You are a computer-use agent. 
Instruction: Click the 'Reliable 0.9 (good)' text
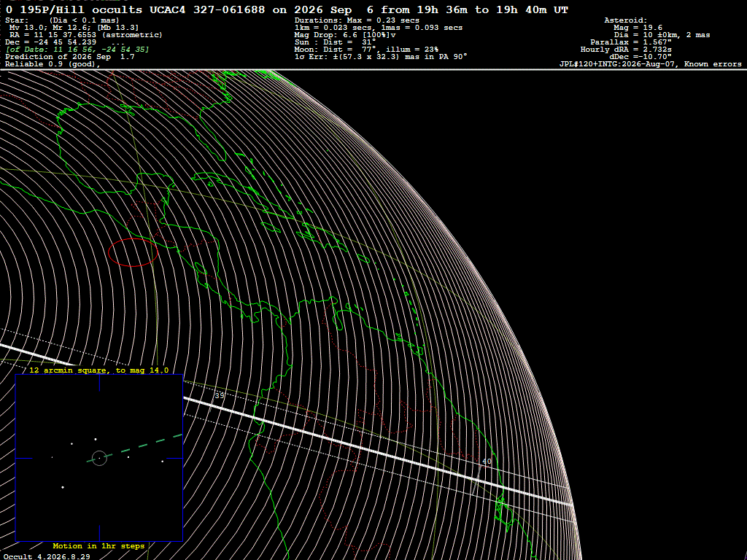(53, 64)
